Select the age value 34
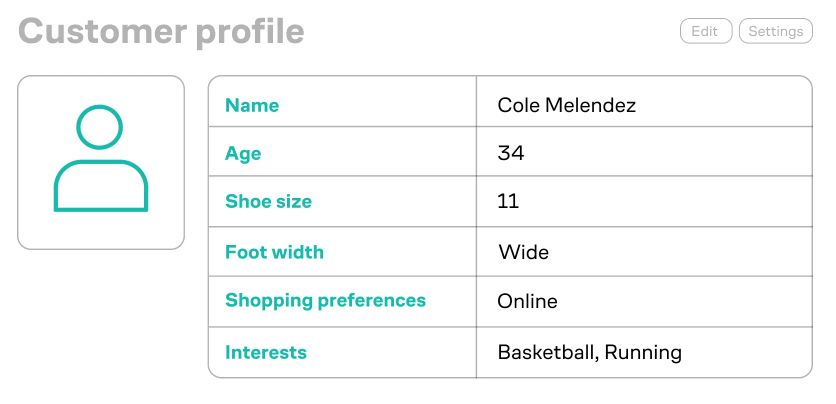Image resolution: width=836 pixels, height=404 pixels. click(x=511, y=153)
